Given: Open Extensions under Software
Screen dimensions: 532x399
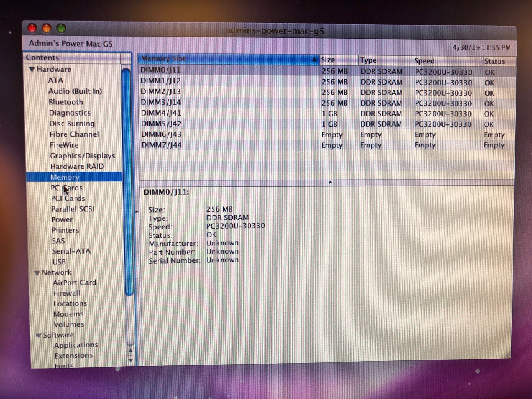Looking at the screenshot, I should (73, 355).
